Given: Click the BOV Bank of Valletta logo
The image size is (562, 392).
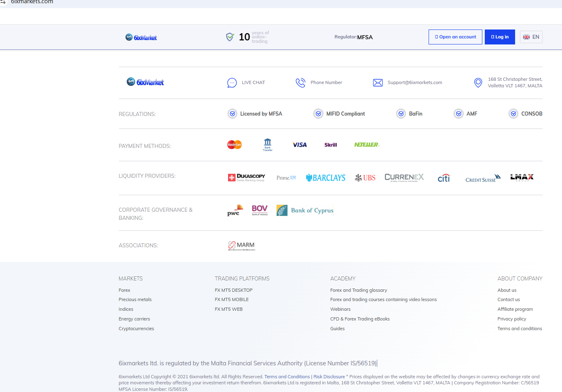Looking at the screenshot, I should [260, 210].
